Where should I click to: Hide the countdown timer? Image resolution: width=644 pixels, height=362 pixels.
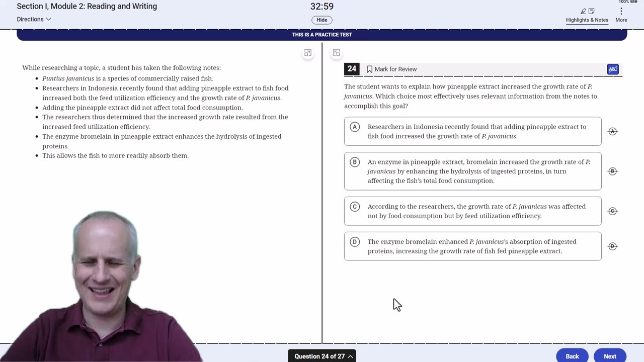pos(322,20)
